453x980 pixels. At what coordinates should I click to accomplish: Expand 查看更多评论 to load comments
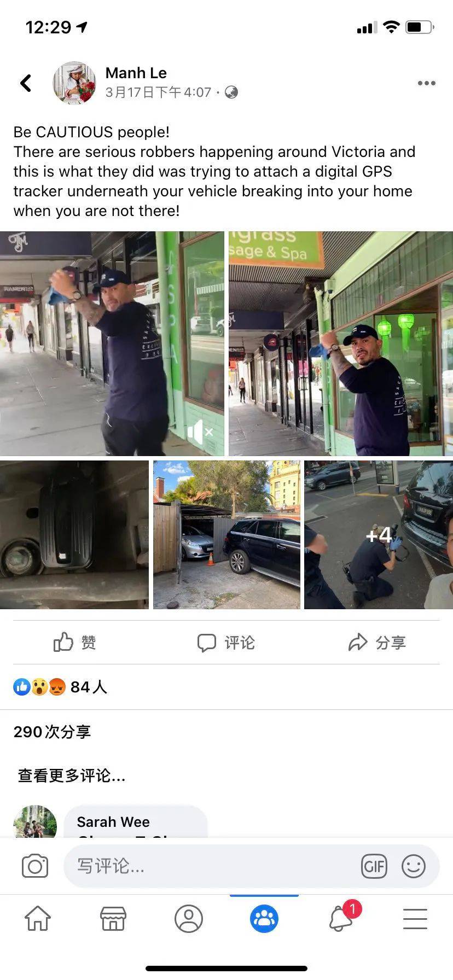point(72,775)
